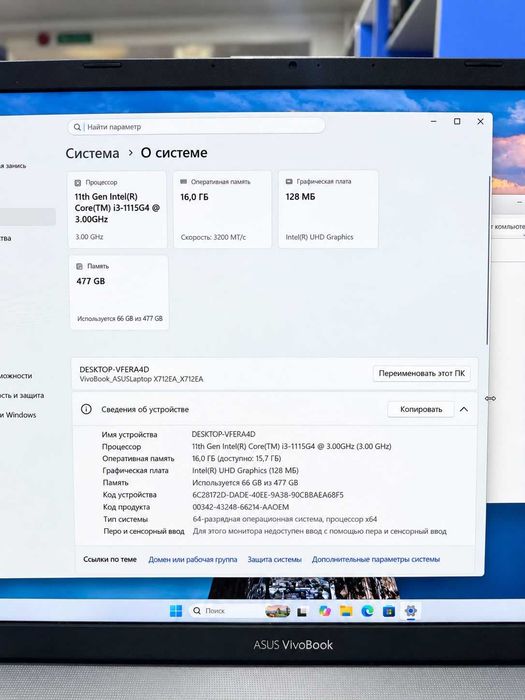This screenshot has height=700, width=525.
Task: Open Task View from the taskbar
Action: pyautogui.click(x=302, y=612)
